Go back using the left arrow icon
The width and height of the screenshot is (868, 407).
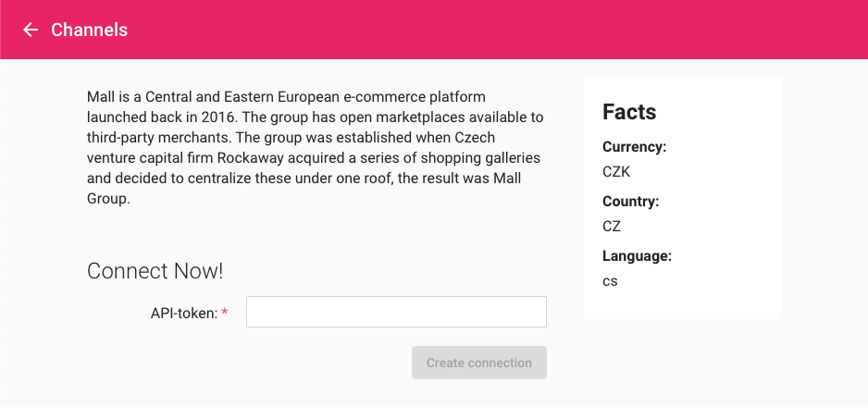tap(30, 30)
